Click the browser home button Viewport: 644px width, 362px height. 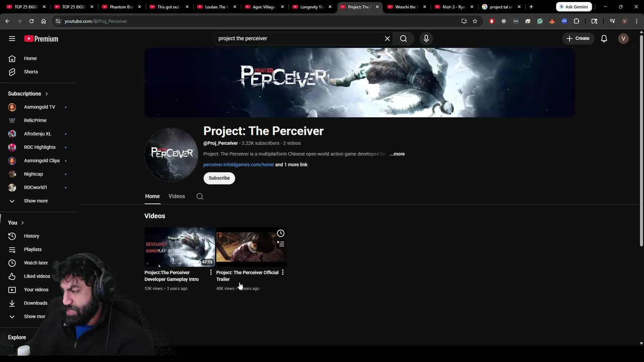[43, 21]
